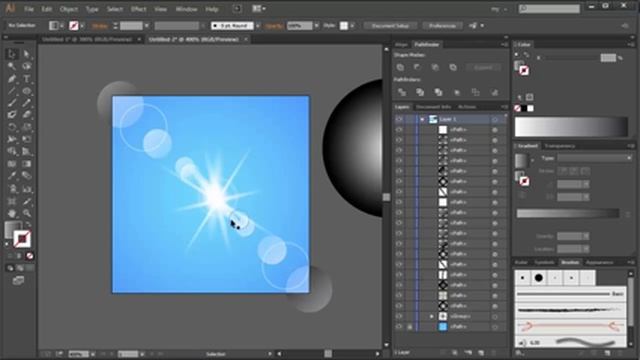Select the Direct Selection tool
The width and height of the screenshot is (640, 360).
27,54
